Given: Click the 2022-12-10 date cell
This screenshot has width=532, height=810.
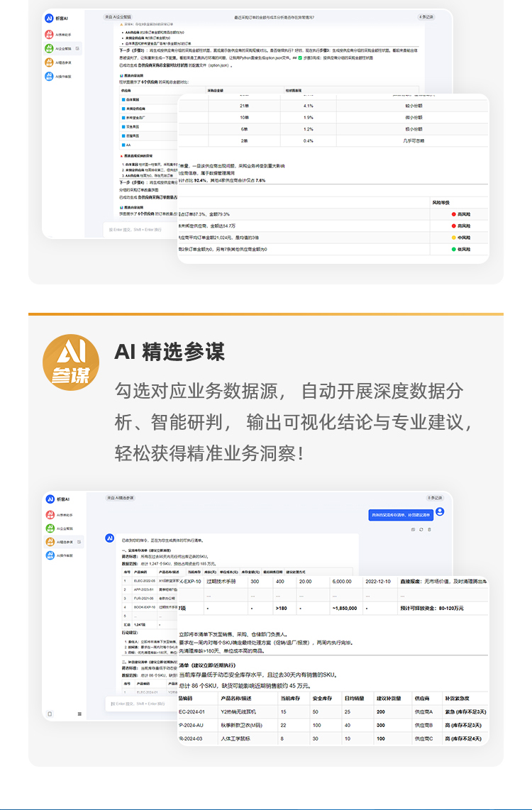Looking at the screenshot, I should pyautogui.click(x=378, y=581).
